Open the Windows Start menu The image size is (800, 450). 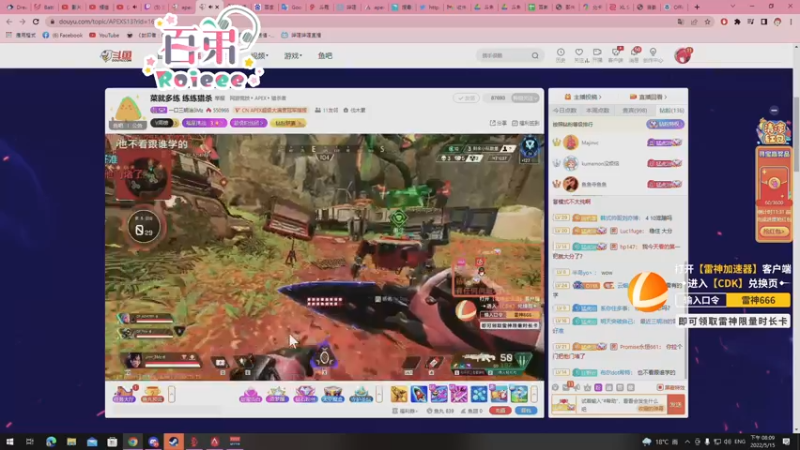pyautogui.click(x=10, y=441)
